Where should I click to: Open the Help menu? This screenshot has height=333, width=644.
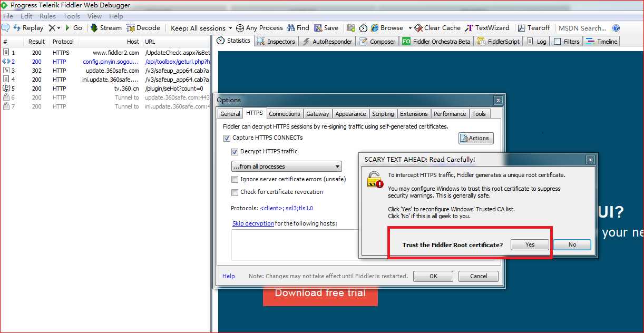(x=116, y=16)
